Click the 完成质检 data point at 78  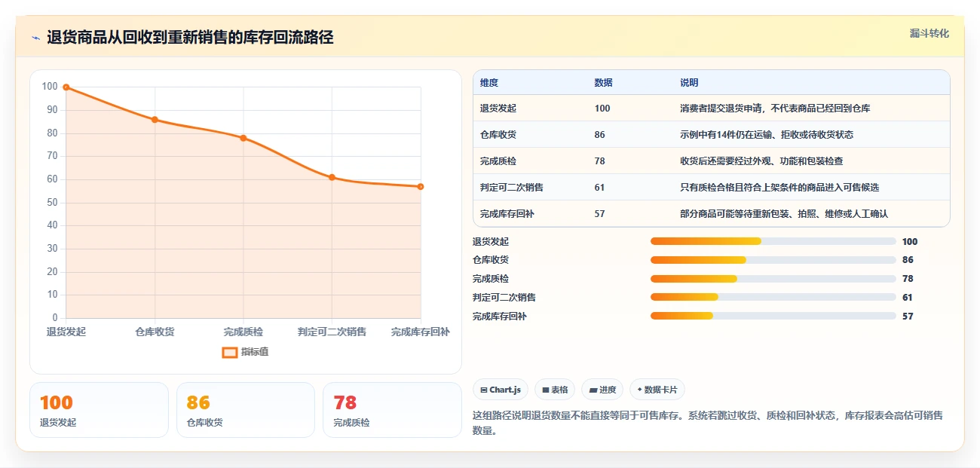pos(243,138)
